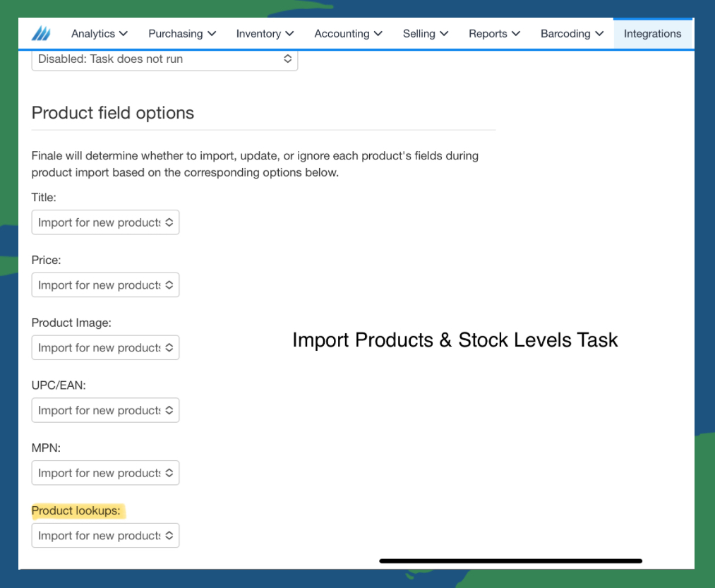This screenshot has width=715, height=588.
Task: Click the up-down arrows on Price select
Action: point(169,284)
